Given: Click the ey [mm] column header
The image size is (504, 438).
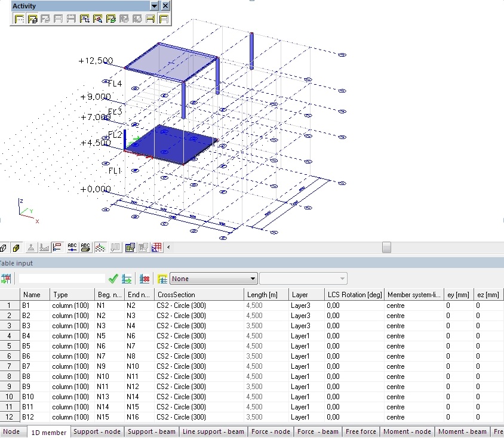Looking at the screenshot, I should click(459, 294).
